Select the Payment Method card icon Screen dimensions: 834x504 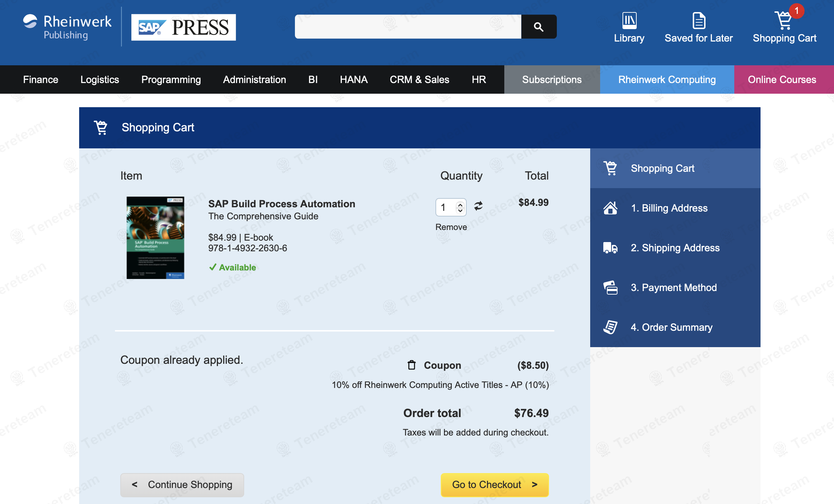pyautogui.click(x=610, y=287)
